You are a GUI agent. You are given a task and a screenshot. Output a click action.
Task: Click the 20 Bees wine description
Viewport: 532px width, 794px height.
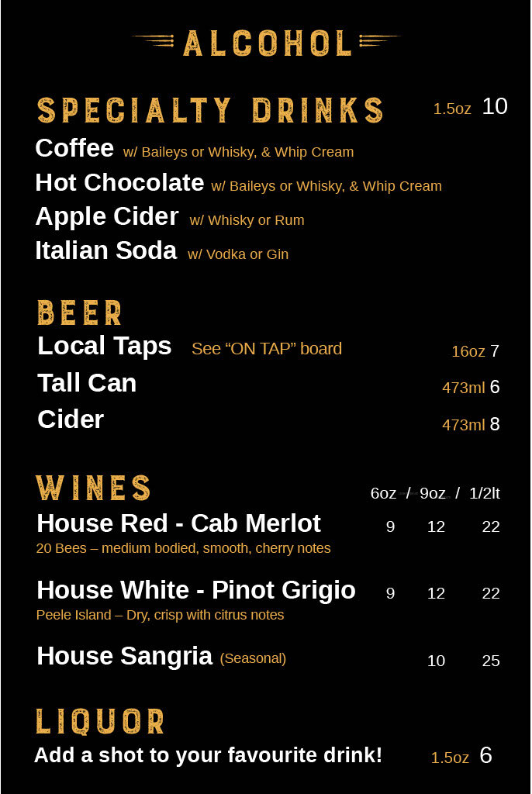[184, 548]
